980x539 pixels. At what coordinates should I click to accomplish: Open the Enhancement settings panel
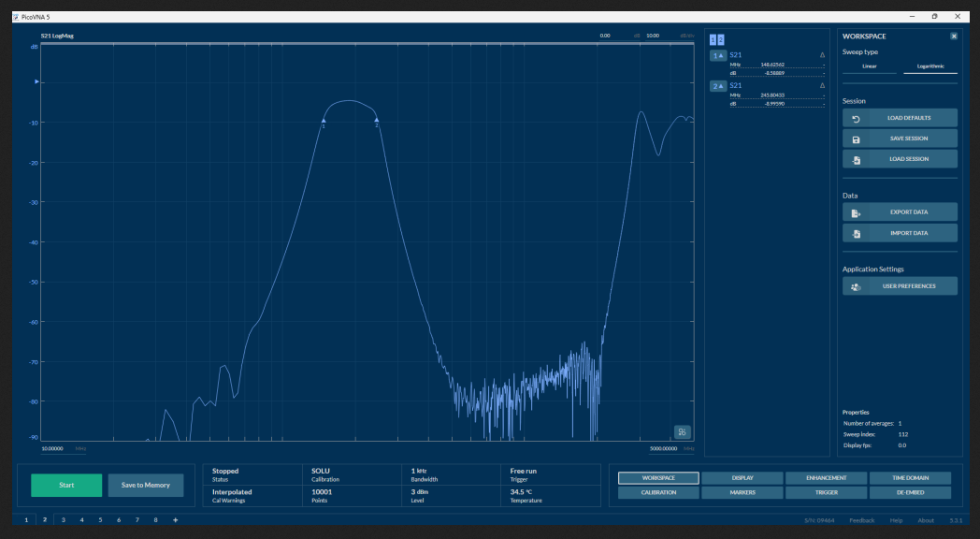[x=827, y=478]
